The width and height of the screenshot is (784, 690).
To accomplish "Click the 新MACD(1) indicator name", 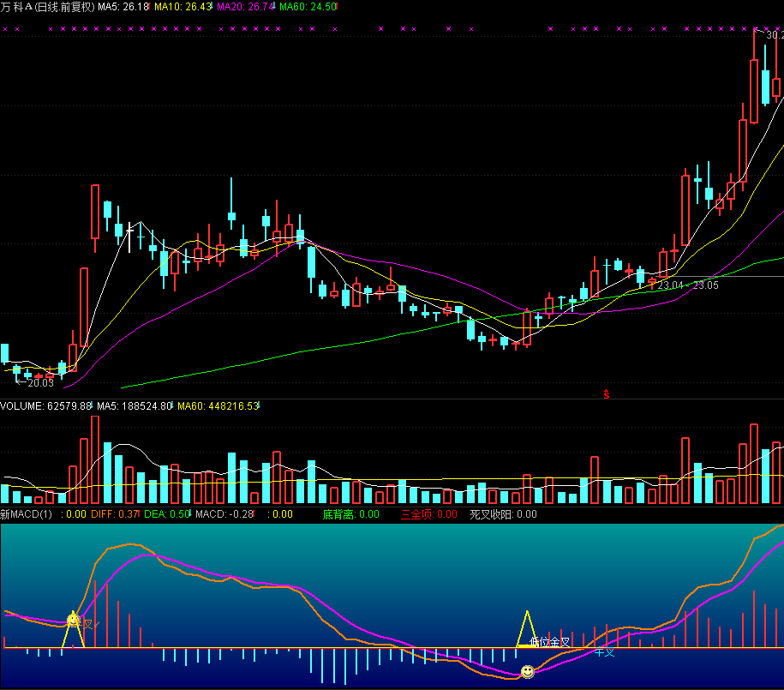I will tap(26, 514).
